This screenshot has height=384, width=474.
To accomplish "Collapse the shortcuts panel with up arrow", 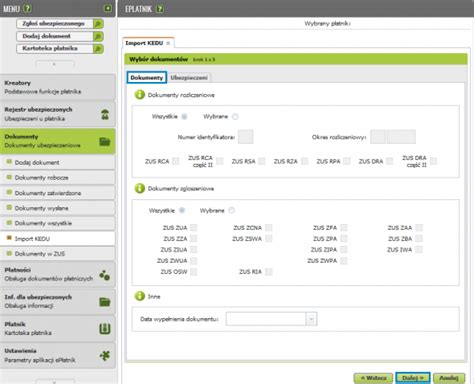I will [x=55, y=64].
